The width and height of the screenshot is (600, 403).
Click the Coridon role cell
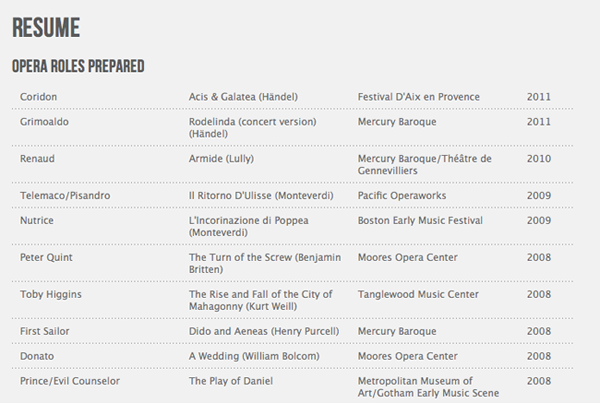[38, 97]
